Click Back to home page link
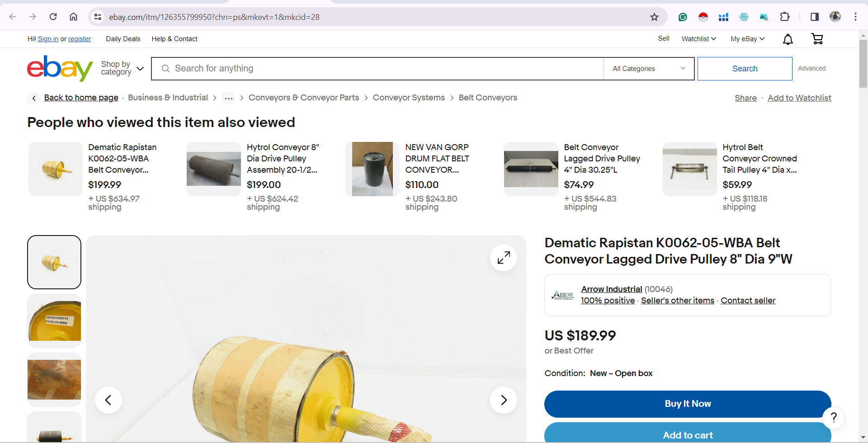Viewport: 868px width, 443px height. [x=81, y=98]
